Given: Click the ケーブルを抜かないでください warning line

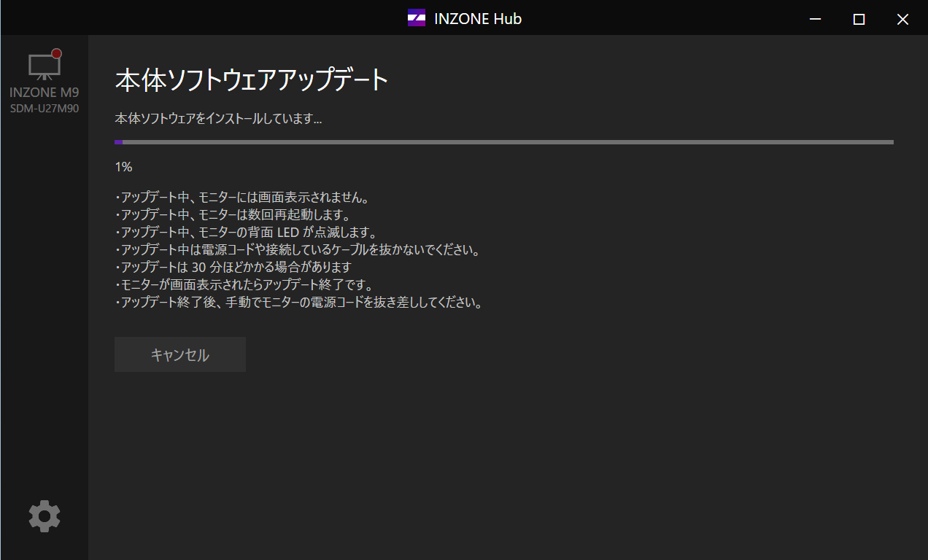Looking at the screenshot, I should (297, 250).
